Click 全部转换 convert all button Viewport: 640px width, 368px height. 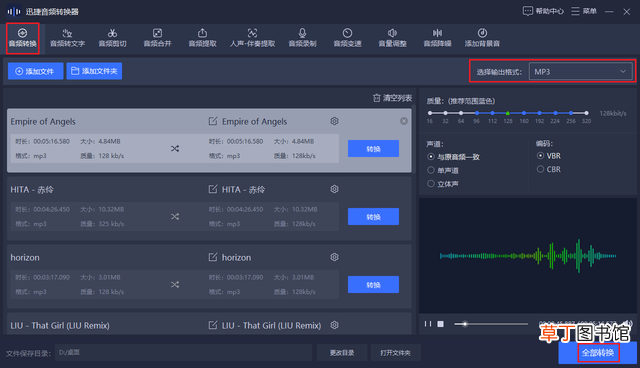coord(598,352)
